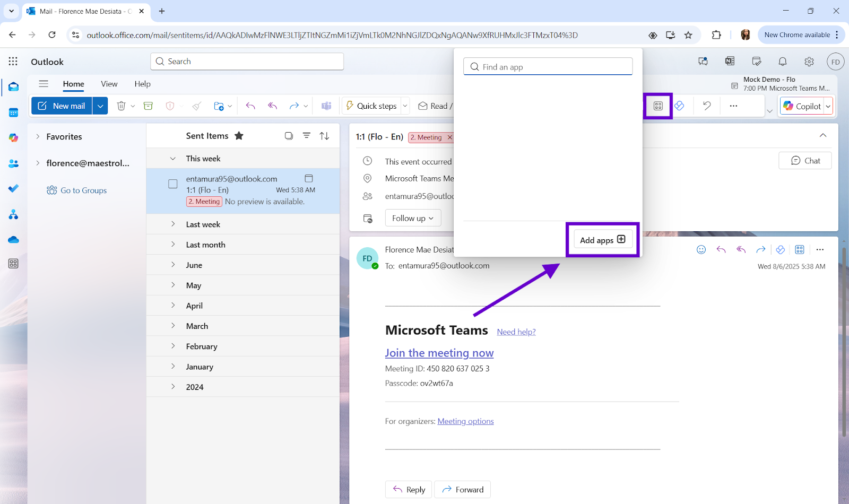Open the notifications bell
Screen dimensions: 849x504
[x=783, y=62]
